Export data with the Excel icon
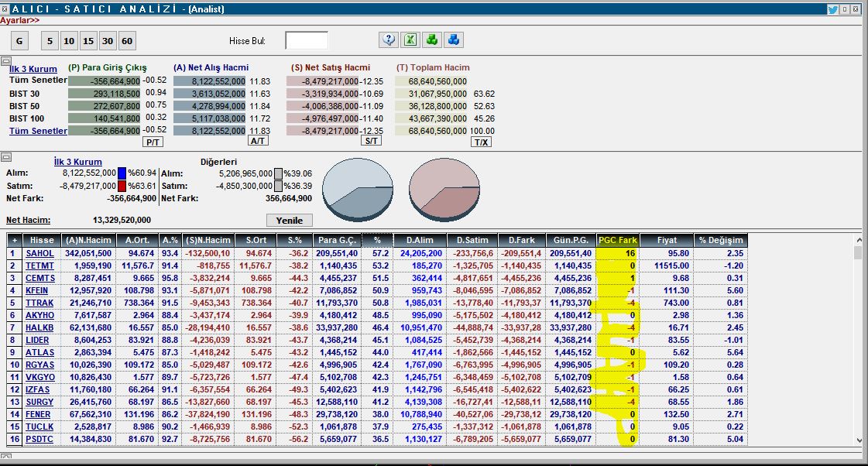This screenshot has height=466, width=868. (x=410, y=40)
